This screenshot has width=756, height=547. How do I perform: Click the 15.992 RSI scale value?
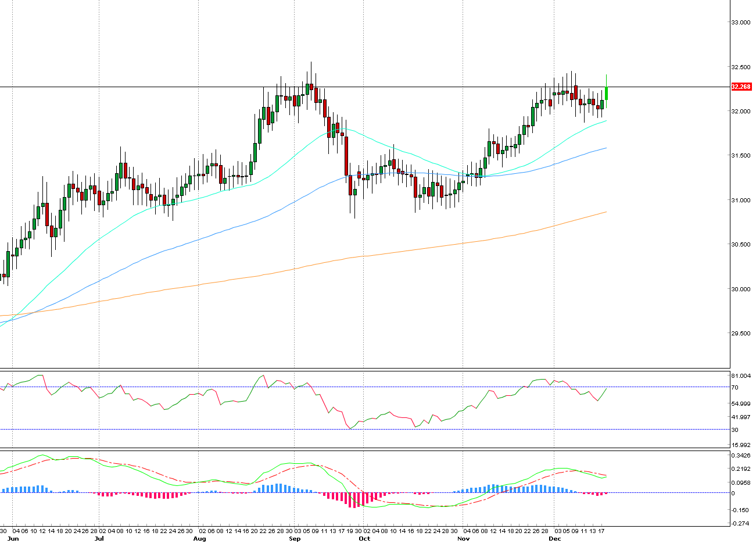(741, 445)
